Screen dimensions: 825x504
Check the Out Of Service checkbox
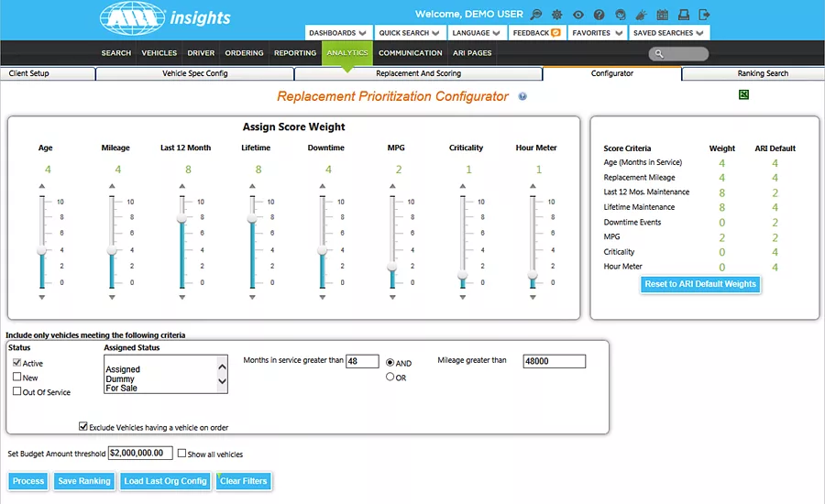tap(16, 391)
